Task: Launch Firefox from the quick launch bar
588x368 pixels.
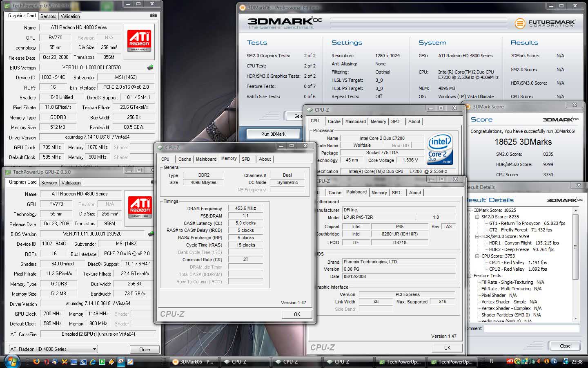Action: pyautogui.click(x=36, y=361)
